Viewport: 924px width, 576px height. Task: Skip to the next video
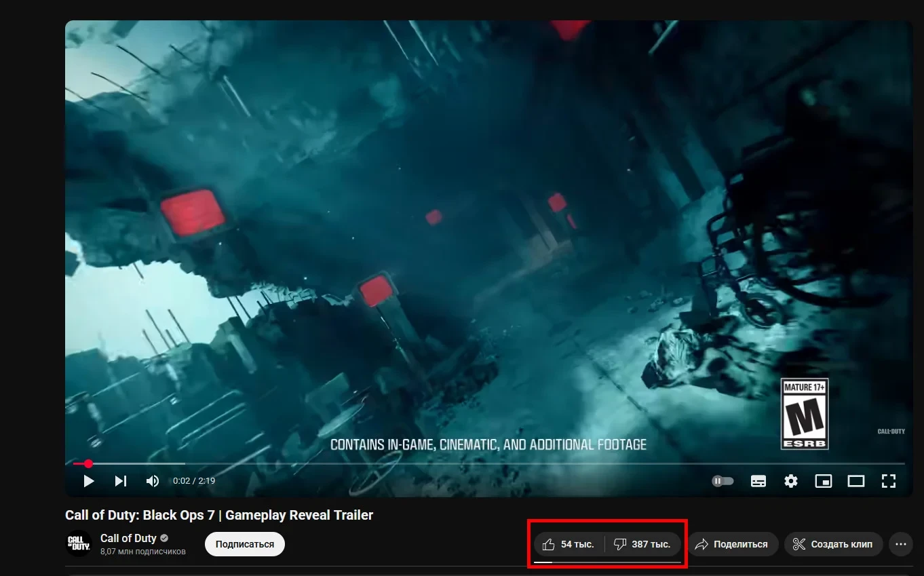click(x=121, y=481)
